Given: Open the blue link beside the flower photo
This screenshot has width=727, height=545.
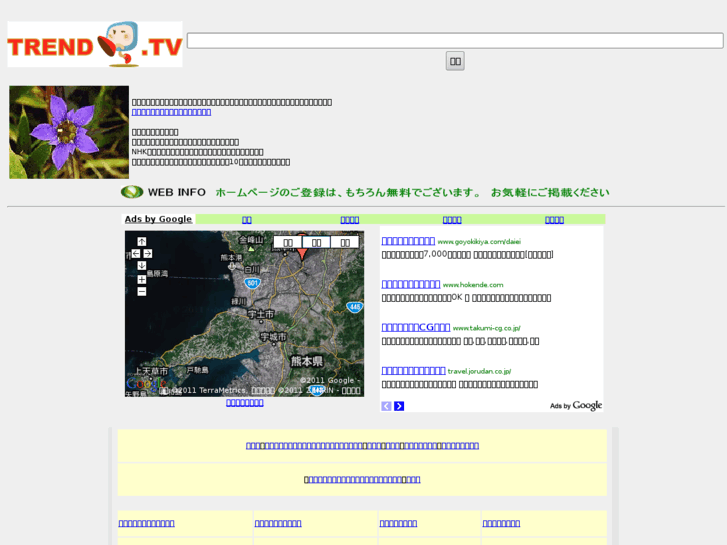Looking at the screenshot, I should (x=171, y=112).
